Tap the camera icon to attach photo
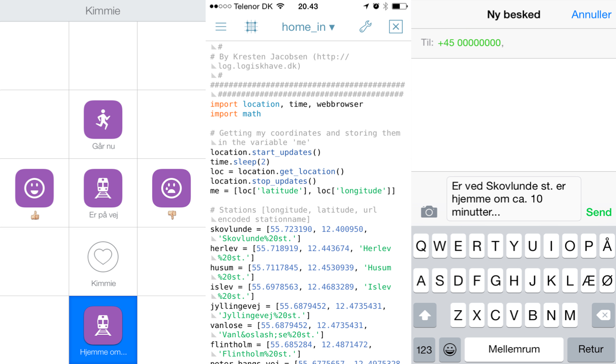Image resolution: width=616 pixels, height=364 pixels. 429,212
